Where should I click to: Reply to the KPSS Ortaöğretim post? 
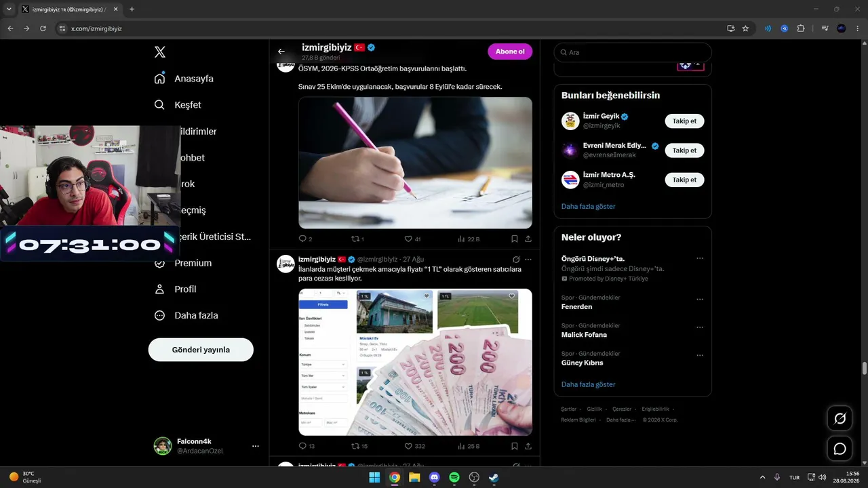[302, 239]
